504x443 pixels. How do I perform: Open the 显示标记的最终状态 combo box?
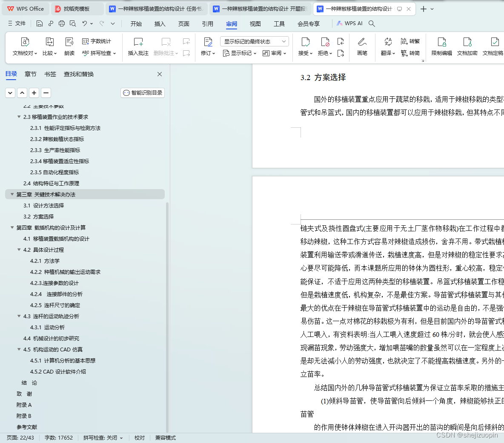point(254,41)
